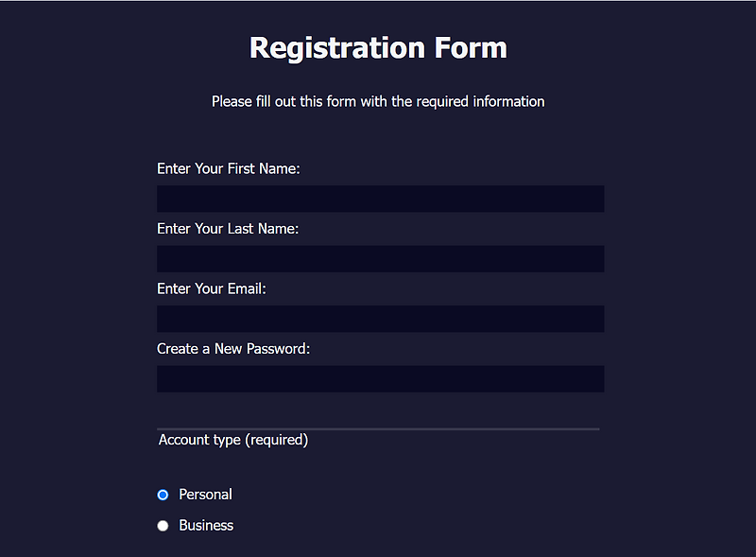756x557 pixels.
Task: Click the "Business" option label text
Action: coord(206,526)
